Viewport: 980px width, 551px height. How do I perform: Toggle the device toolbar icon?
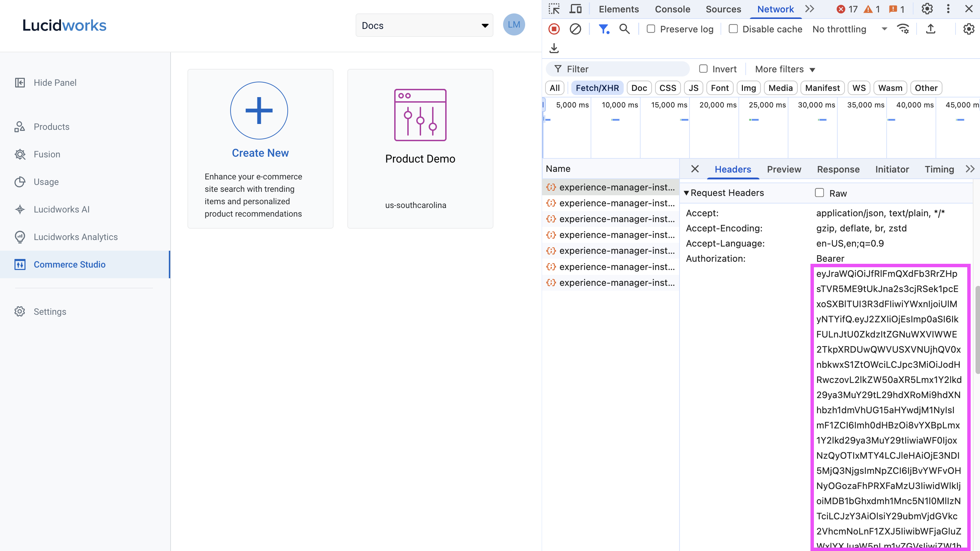pos(575,9)
